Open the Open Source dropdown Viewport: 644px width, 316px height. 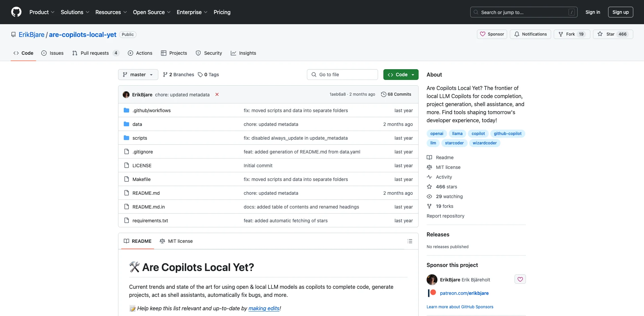point(152,12)
